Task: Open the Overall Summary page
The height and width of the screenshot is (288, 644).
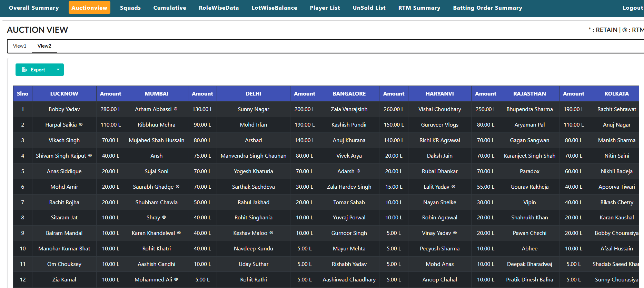Action: [34, 8]
